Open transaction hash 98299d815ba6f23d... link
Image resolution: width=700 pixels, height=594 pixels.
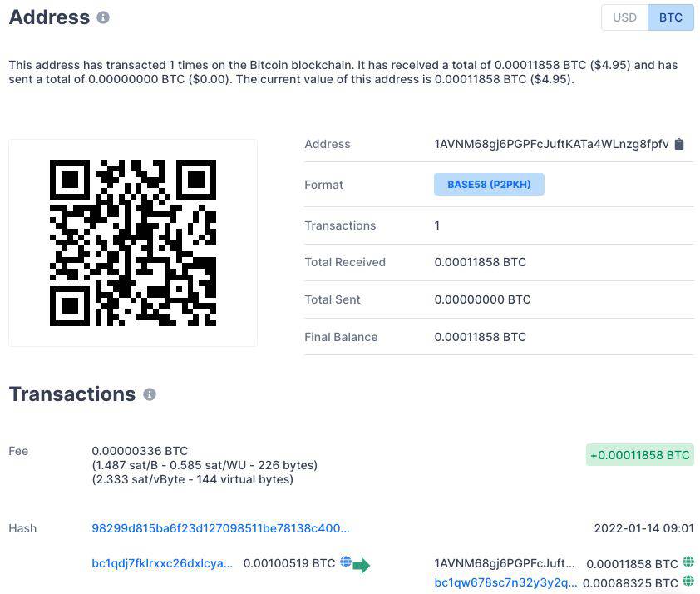220,528
